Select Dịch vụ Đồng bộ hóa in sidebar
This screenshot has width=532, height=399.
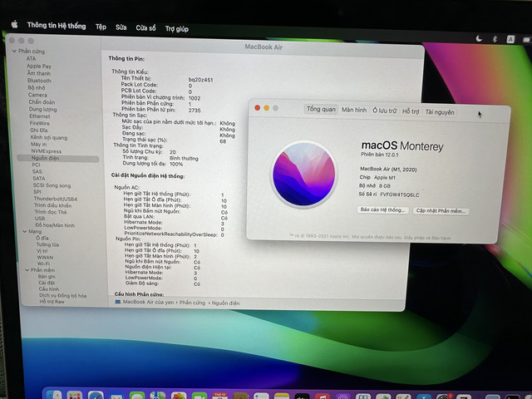coord(63,295)
